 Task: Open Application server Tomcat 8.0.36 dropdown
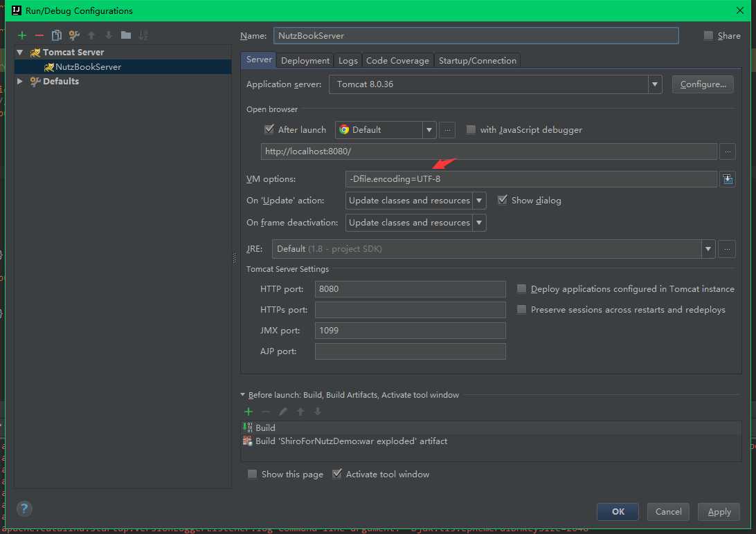(x=654, y=84)
